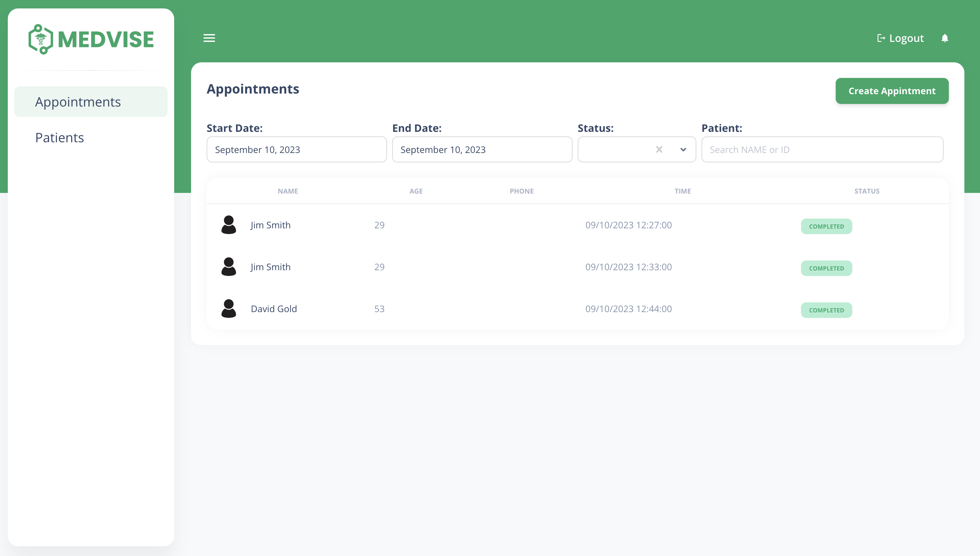980x556 pixels.
Task: Select Jim Smith name in the 12:27:00 row
Action: click(x=270, y=225)
